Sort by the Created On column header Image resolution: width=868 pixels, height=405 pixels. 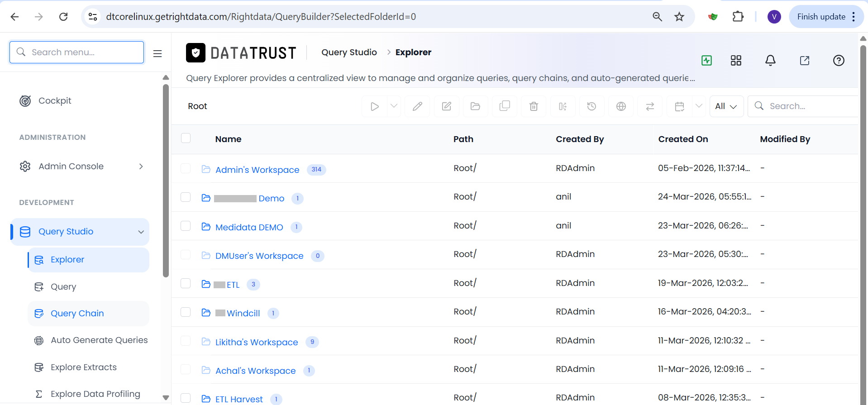[683, 139]
